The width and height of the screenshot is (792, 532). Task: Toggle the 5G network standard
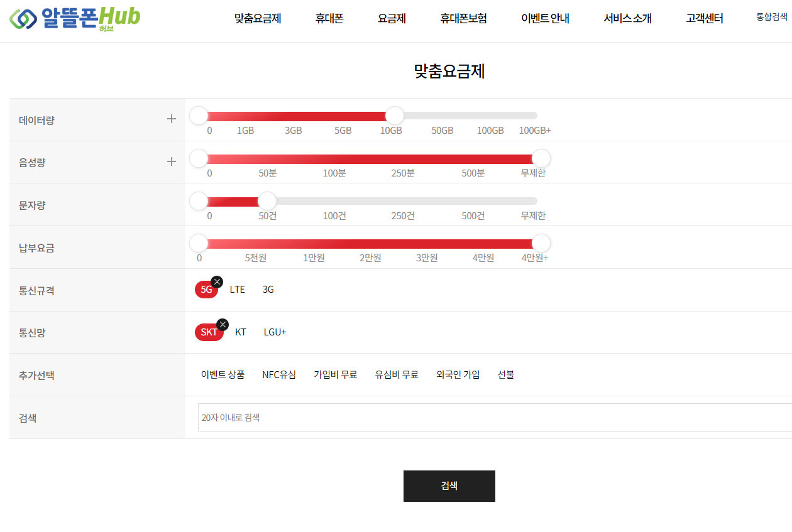tap(206, 290)
